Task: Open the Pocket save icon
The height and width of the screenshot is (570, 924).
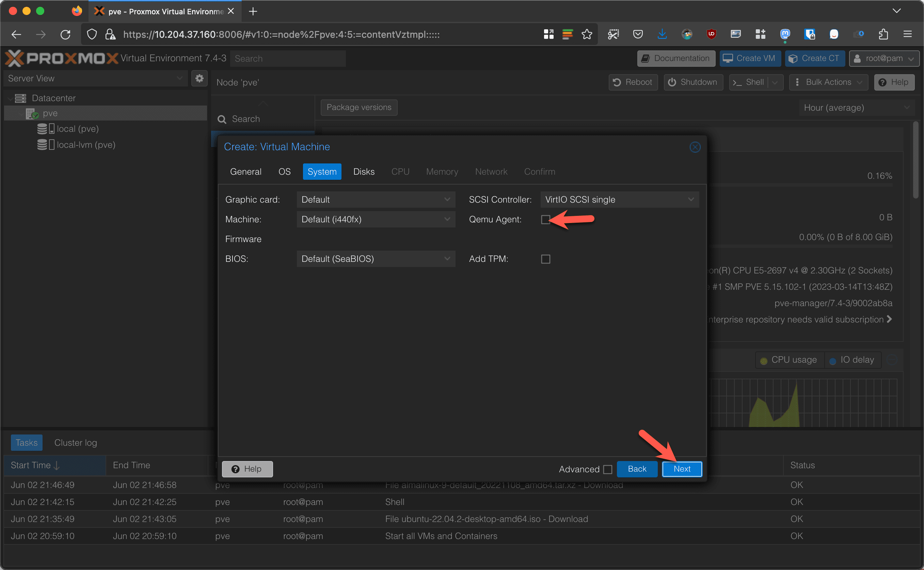Action: (x=638, y=34)
